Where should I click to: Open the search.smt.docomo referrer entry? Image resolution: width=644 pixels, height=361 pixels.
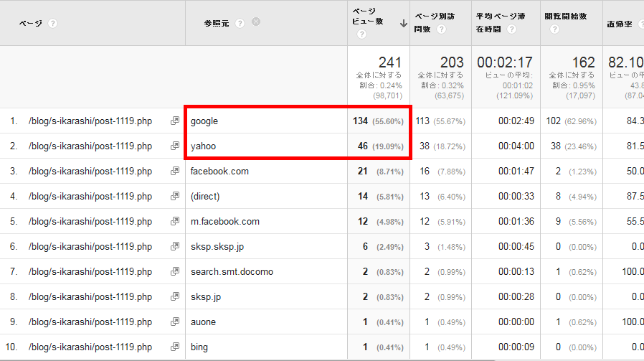coord(232,272)
